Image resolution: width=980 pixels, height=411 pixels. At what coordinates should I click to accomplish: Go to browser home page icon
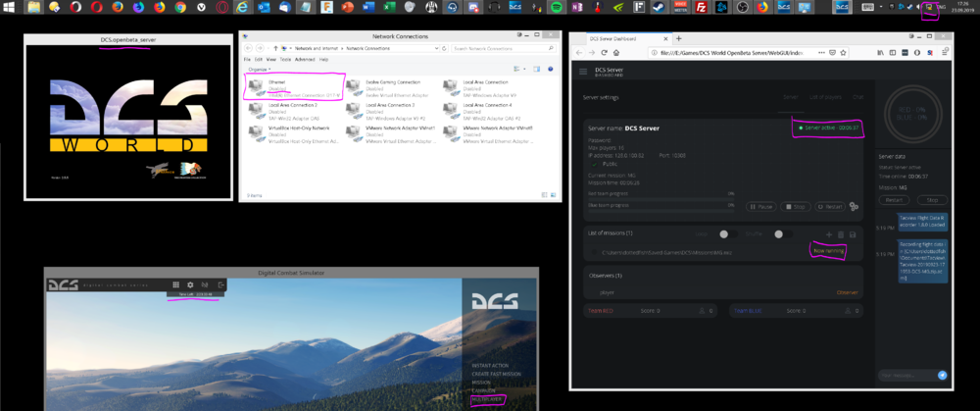[x=617, y=53]
